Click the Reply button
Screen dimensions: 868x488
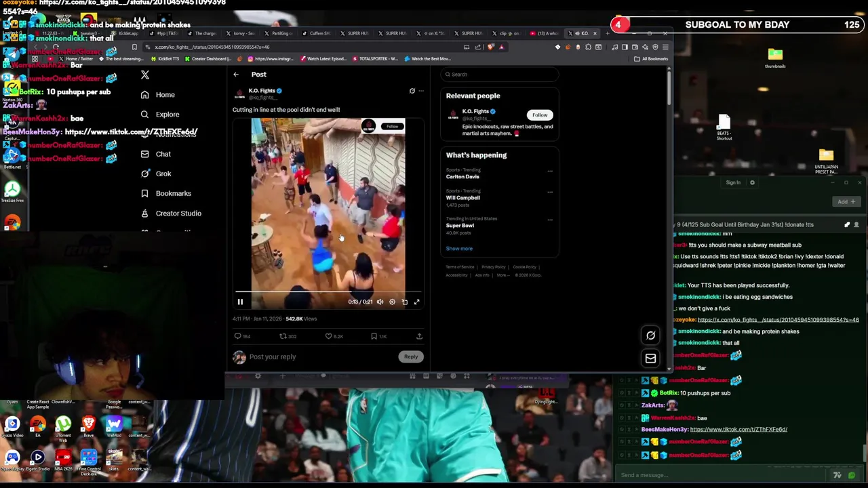411,357
